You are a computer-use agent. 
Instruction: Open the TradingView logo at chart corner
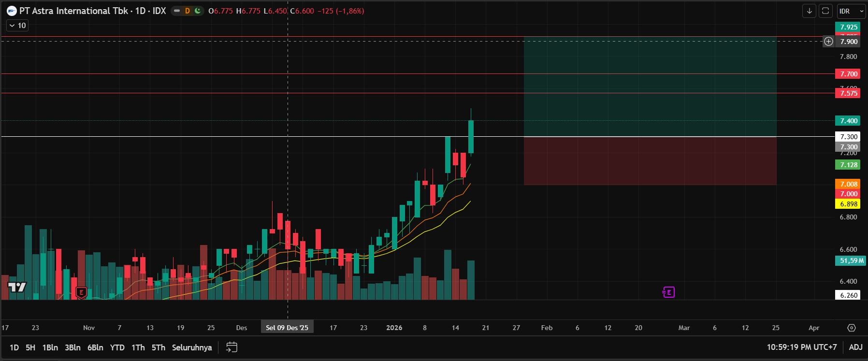click(17, 287)
